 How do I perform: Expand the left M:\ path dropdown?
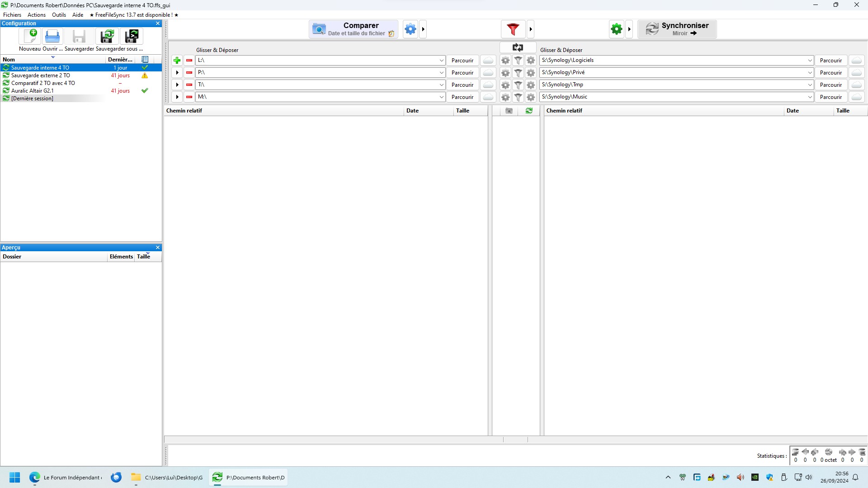point(442,97)
